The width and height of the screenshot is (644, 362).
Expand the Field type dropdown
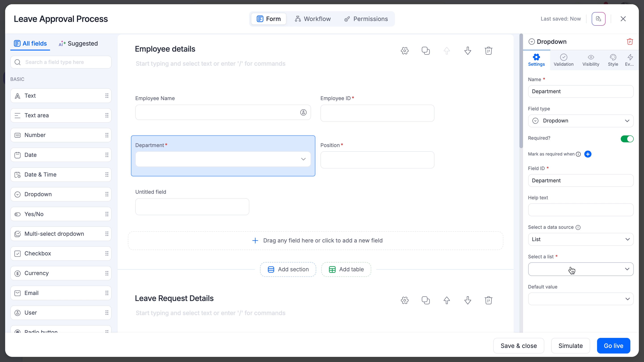pyautogui.click(x=580, y=121)
